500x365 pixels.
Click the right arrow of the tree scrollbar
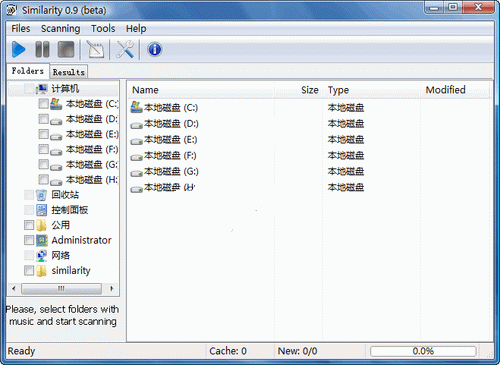coord(111,288)
